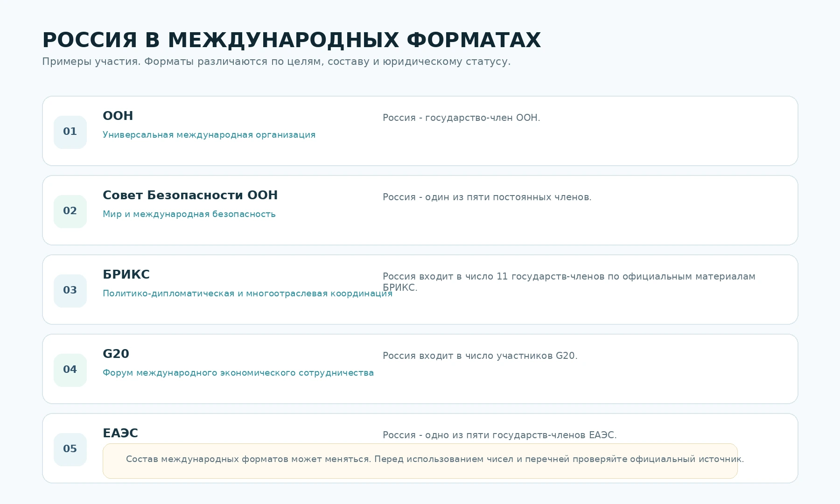Select the number badge 05
The width and height of the screenshot is (840, 504).
(x=70, y=449)
